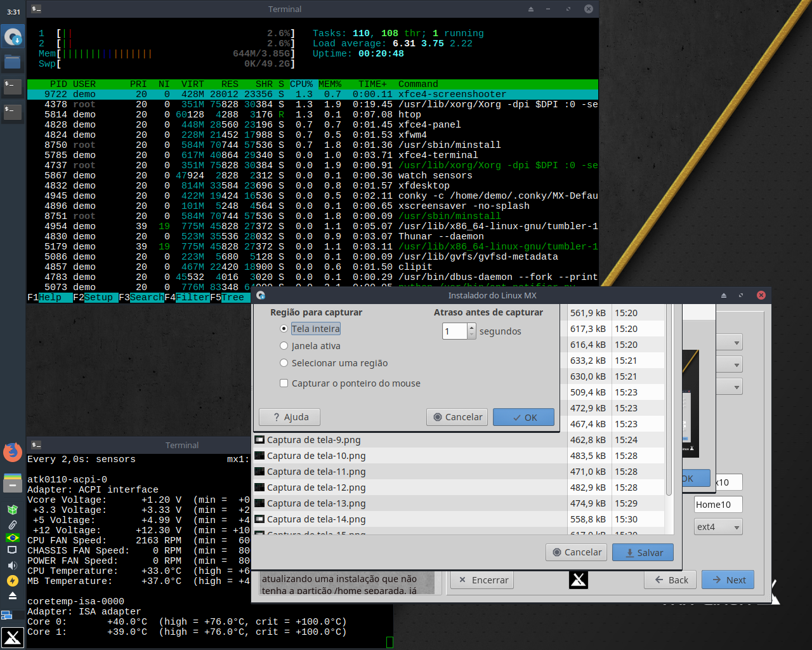Click the htop Terminal window title icon

37,9
